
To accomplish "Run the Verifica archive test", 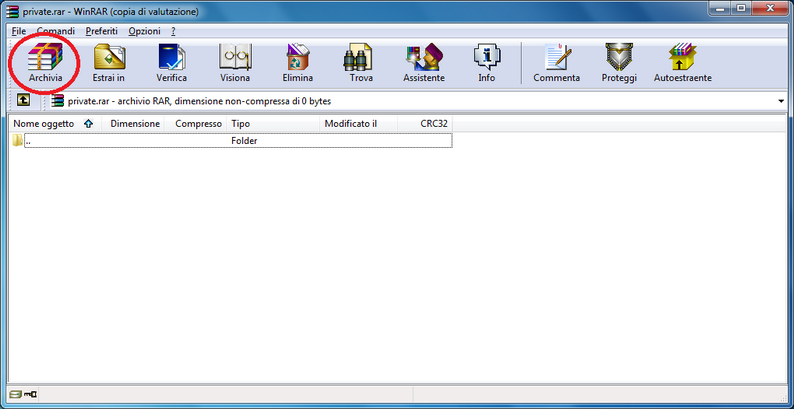I will pyautogui.click(x=172, y=63).
